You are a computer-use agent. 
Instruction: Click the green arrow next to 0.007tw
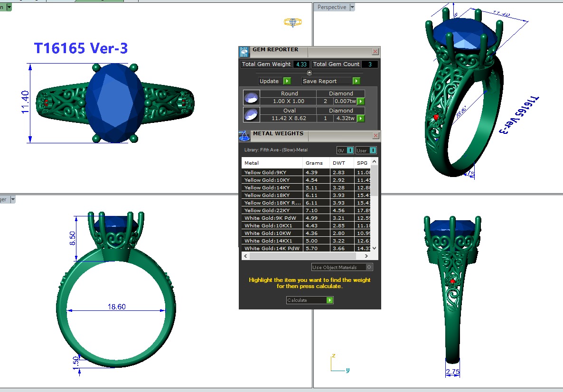coord(361,101)
